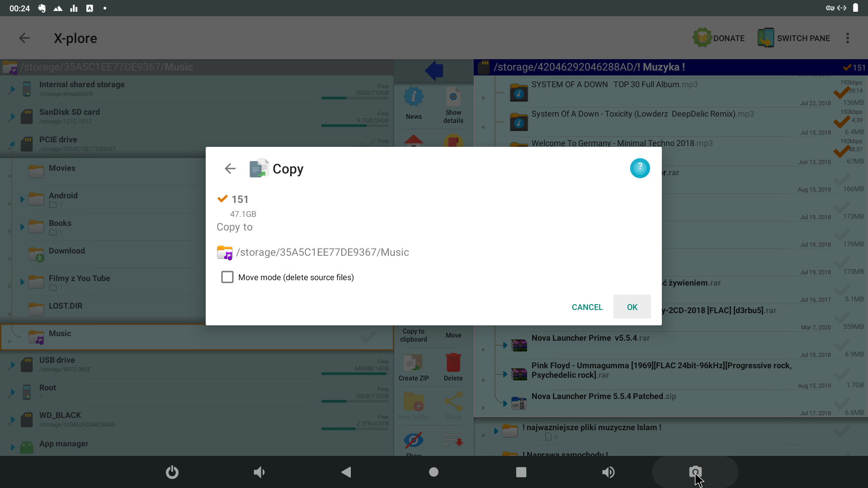Click the power icon in navigation bar
The image size is (868, 488).
[172, 472]
